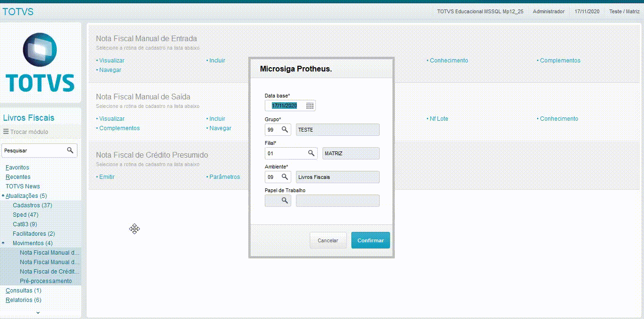Click the Trocar módulo hamburger icon
This screenshot has height=319, width=644.
[x=6, y=132]
